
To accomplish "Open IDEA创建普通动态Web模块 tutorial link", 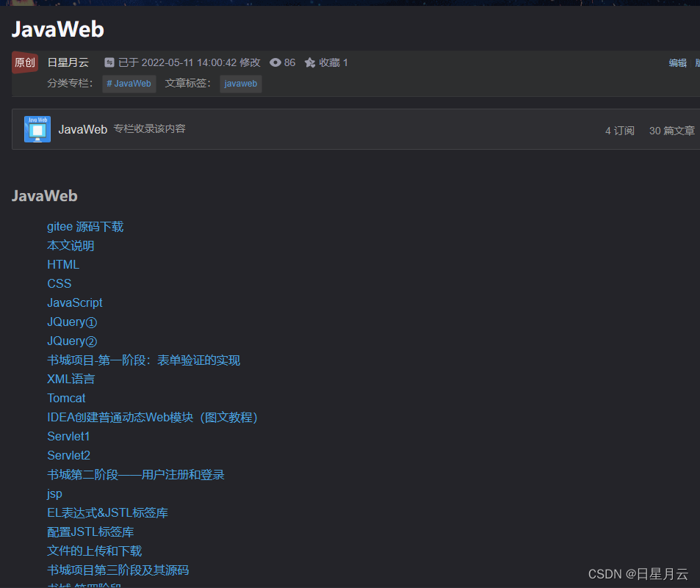I will point(153,418).
